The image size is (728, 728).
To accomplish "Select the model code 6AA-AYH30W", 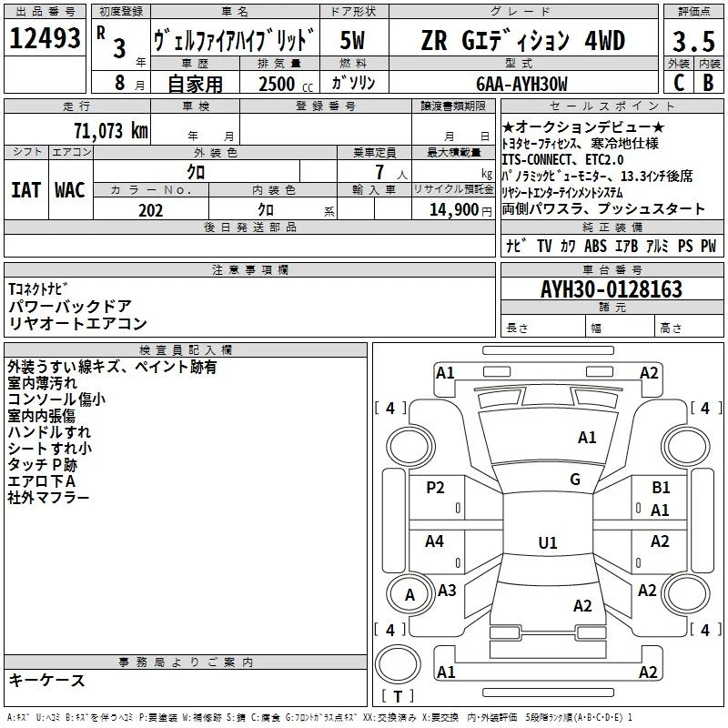I will (x=521, y=84).
